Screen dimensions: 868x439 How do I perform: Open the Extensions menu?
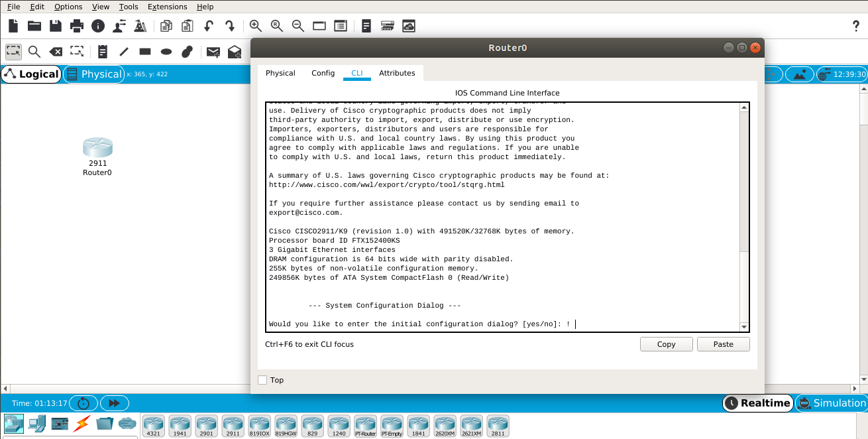click(x=168, y=7)
